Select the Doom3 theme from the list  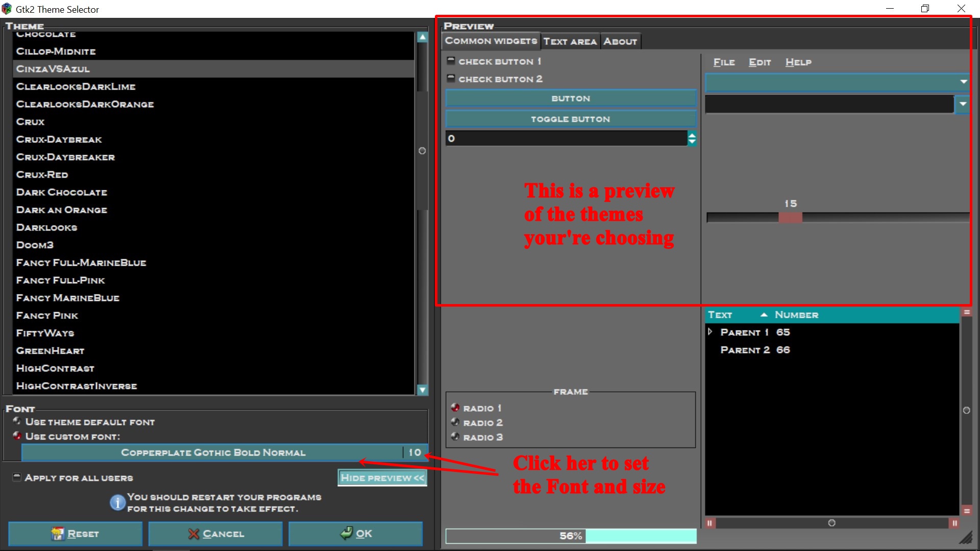34,245
